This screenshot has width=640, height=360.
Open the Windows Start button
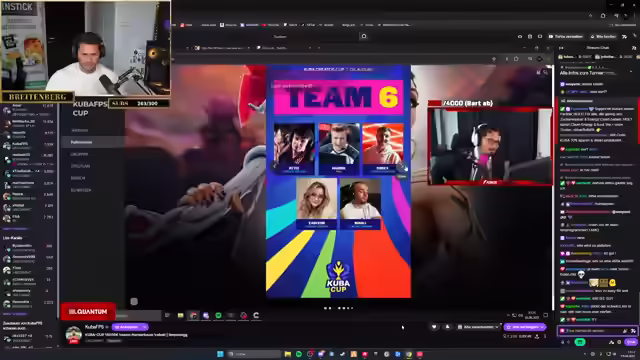[x=220, y=354]
